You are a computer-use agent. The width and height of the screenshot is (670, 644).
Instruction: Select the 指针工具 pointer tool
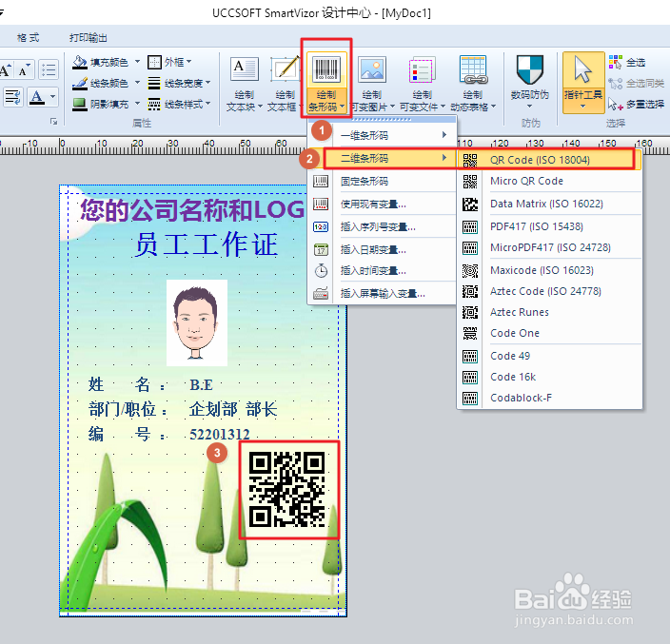(583, 83)
